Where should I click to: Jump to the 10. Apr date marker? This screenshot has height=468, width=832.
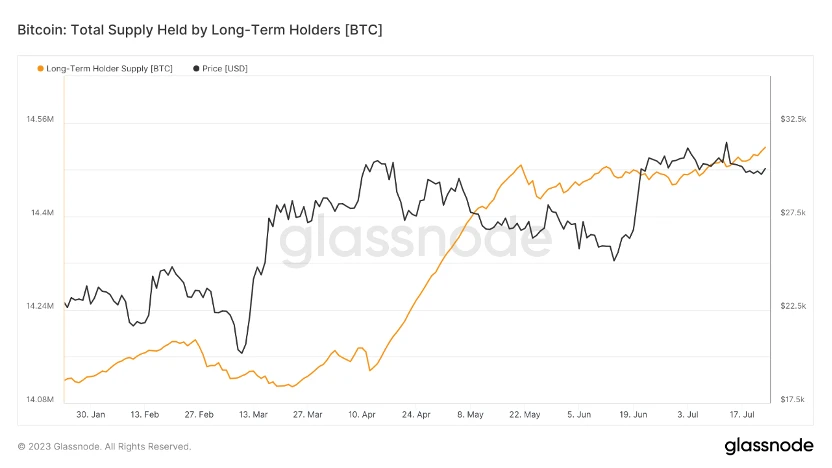(361, 414)
